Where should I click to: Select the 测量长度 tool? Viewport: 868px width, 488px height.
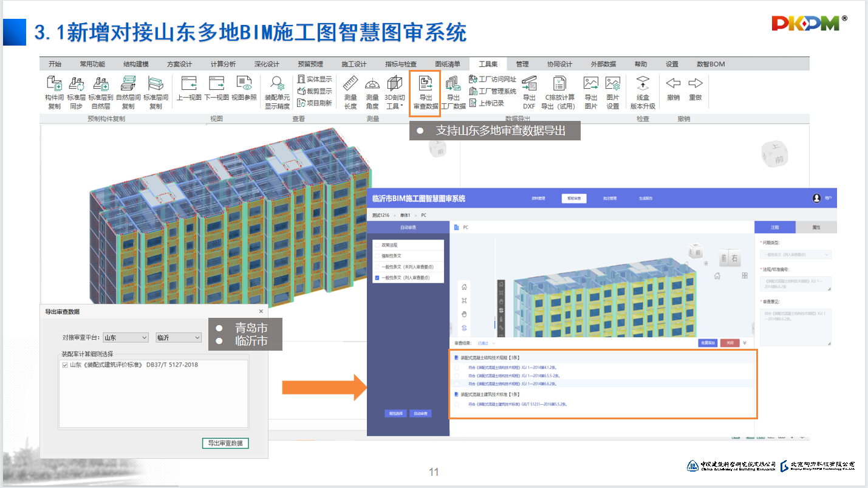(350, 92)
